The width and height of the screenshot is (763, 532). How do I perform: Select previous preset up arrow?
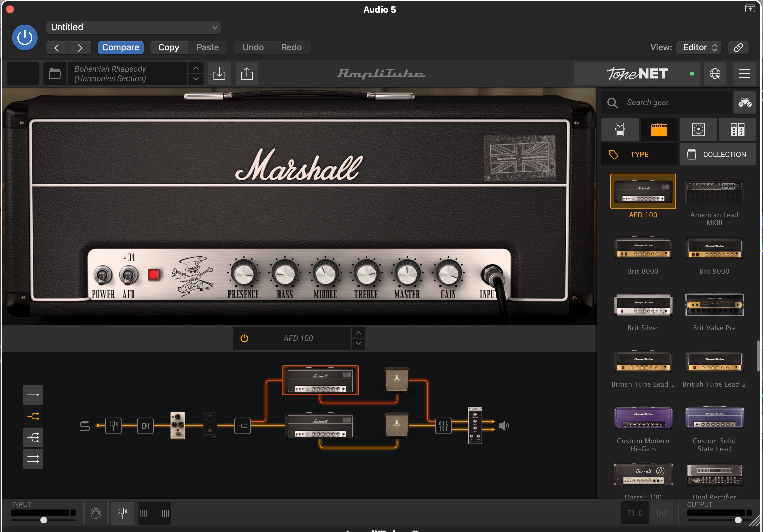pyautogui.click(x=196, y=68)
